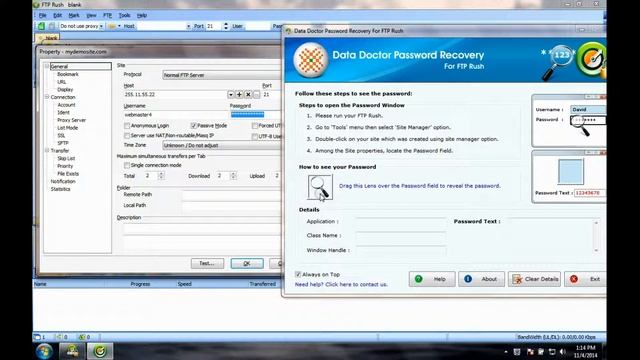Open the View menu
The width and height of the screenshot is (640, 360).
tap(91, 16)
